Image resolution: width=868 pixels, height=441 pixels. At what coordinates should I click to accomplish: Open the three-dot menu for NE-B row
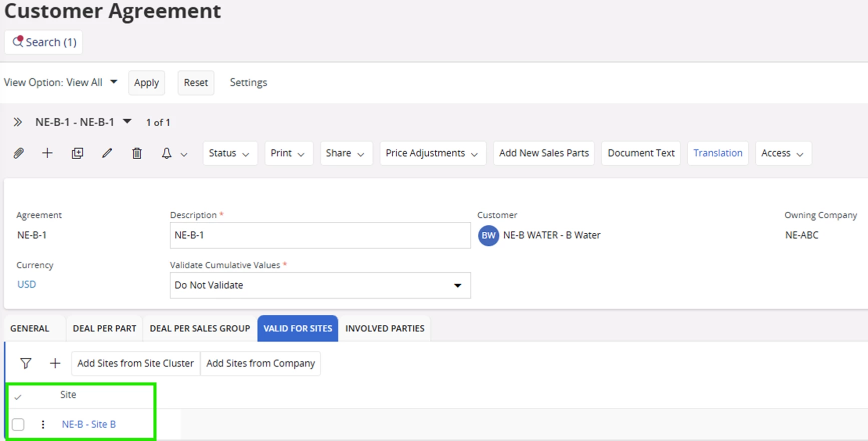(x=43, y=424)
